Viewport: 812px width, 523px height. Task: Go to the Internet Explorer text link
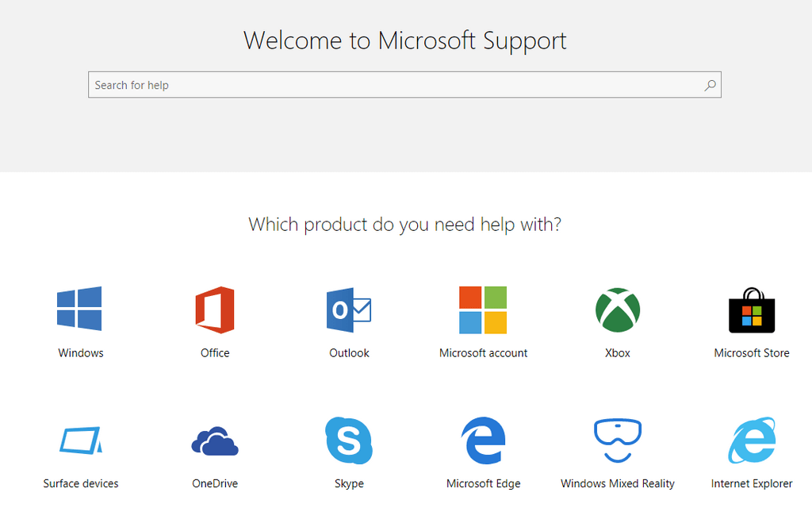(752, 483)
